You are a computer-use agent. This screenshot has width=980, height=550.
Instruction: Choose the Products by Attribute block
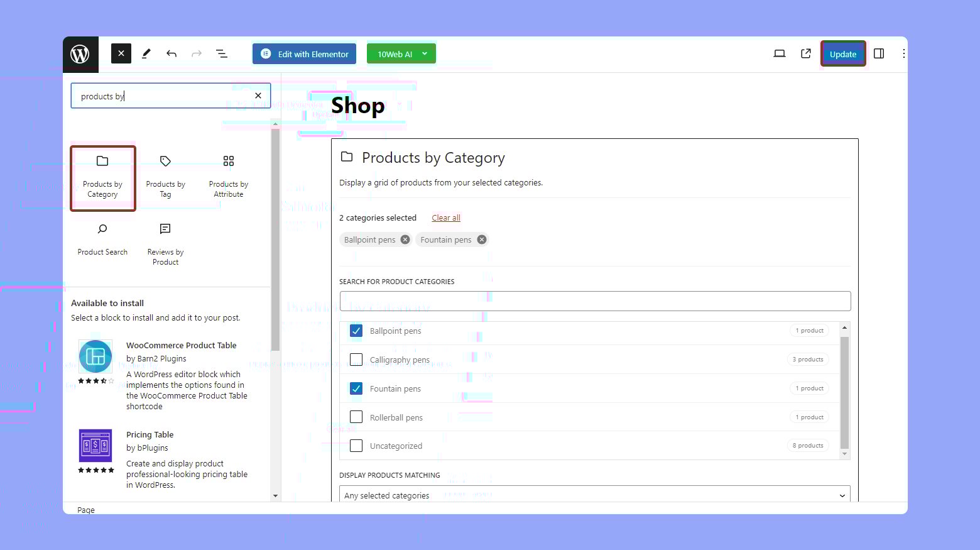click(228, 178)
